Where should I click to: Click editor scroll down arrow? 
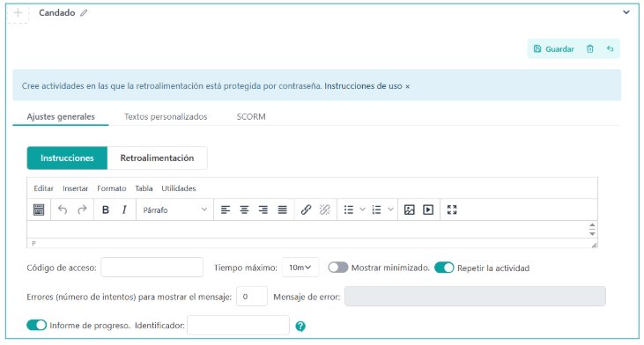592,233
